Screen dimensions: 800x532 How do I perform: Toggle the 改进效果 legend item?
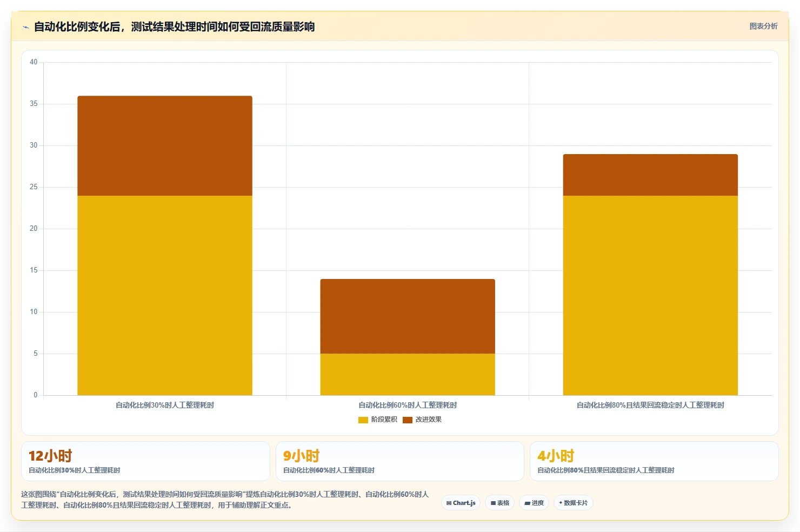coord(422,420)
